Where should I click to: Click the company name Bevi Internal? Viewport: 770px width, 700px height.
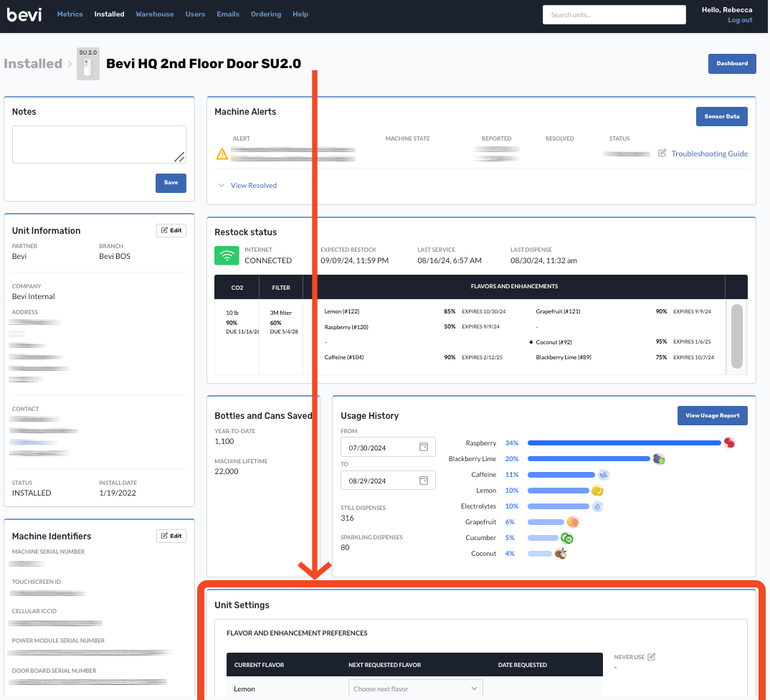(34, 296)
